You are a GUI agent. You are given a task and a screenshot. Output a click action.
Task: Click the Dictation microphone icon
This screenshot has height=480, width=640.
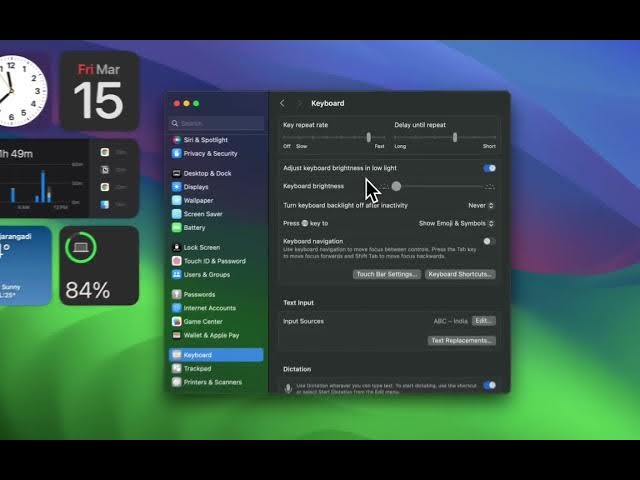[288, 388]
